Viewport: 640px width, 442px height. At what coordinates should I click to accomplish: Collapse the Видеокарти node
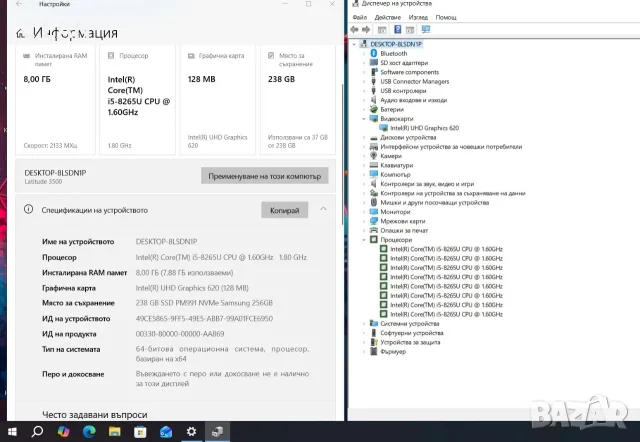pos(364,119)
